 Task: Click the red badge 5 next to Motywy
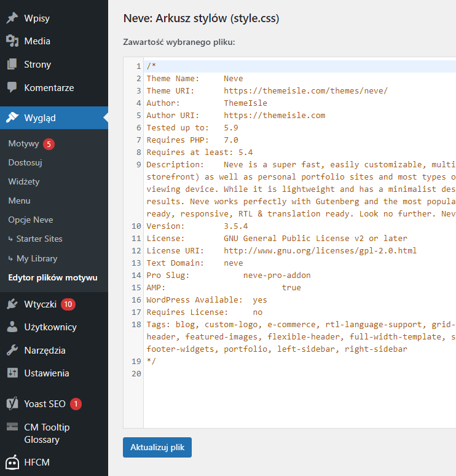pos(49,144)
